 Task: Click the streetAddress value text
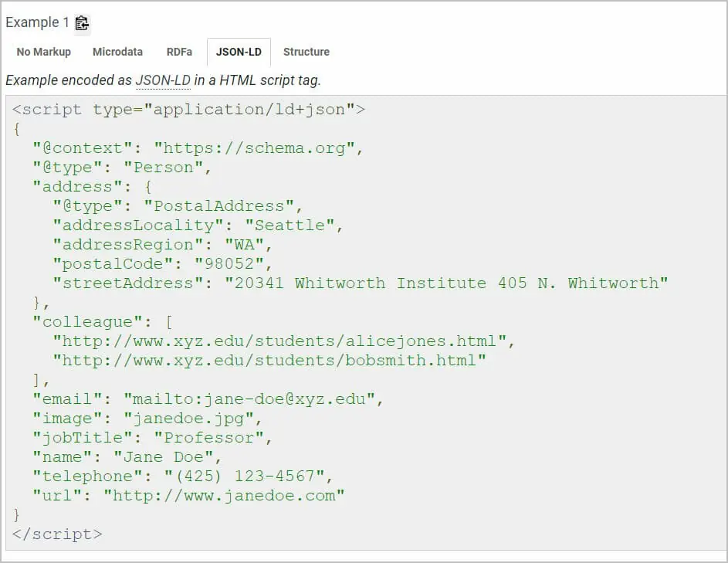click(445, 283)
